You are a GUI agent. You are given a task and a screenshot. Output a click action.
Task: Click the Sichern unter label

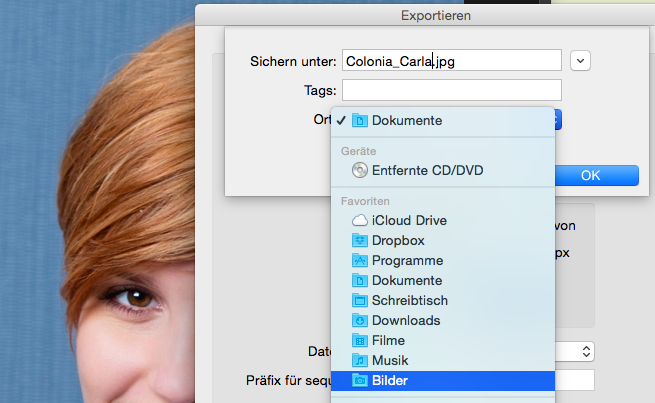pos(293,61)
